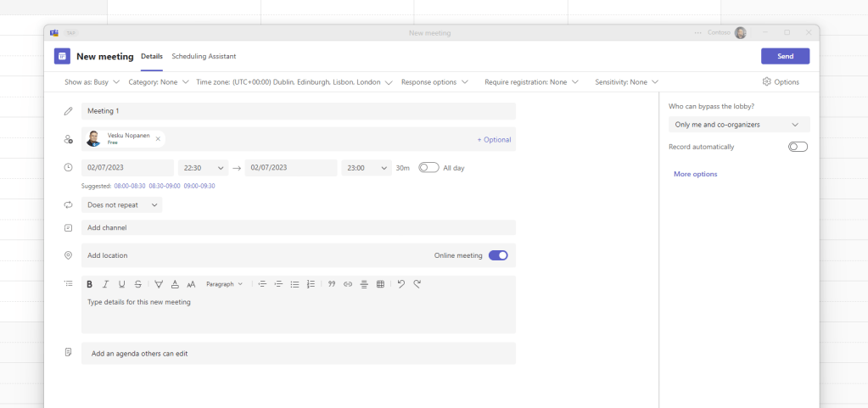Open the More options link

coord(695,174)
